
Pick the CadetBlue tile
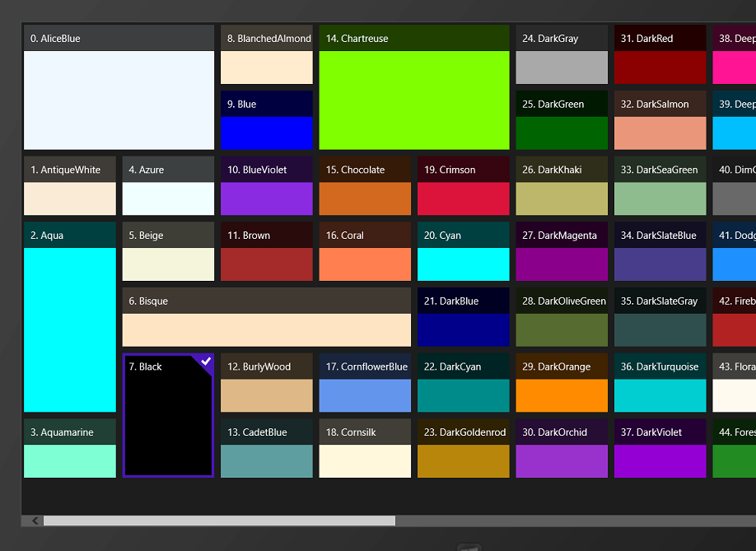click(x=267, y=448)
